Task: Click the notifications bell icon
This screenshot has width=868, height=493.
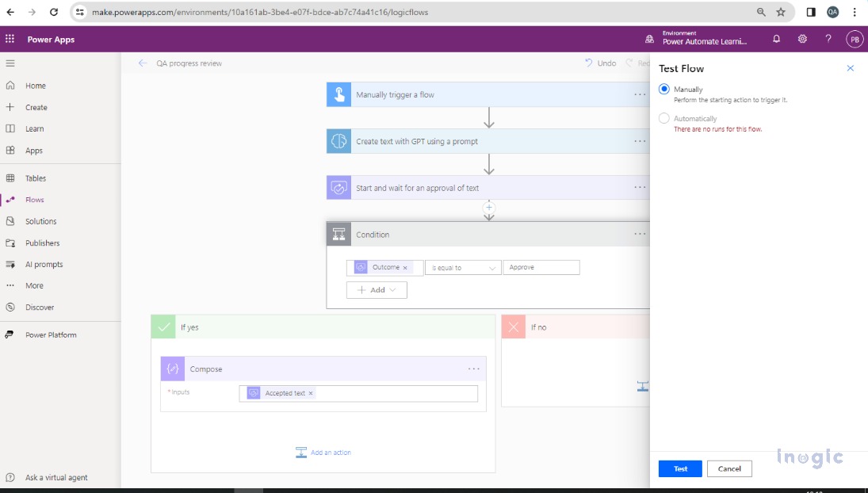Action: 776,39
